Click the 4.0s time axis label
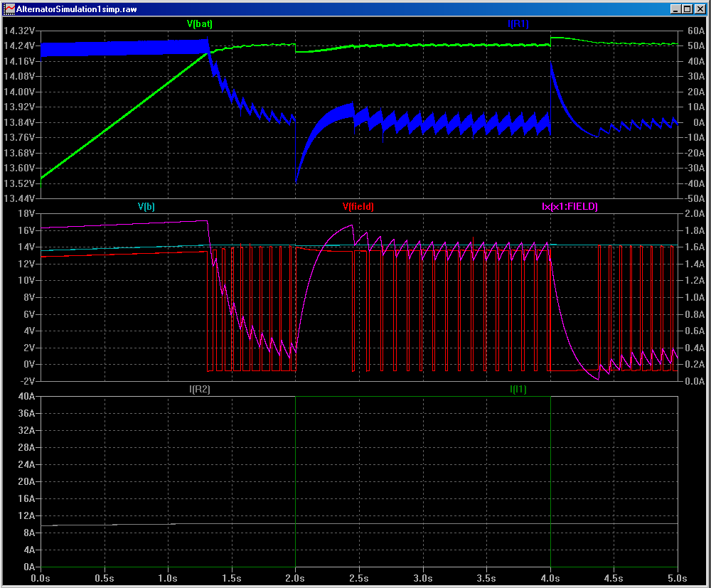 pos(550,579)
